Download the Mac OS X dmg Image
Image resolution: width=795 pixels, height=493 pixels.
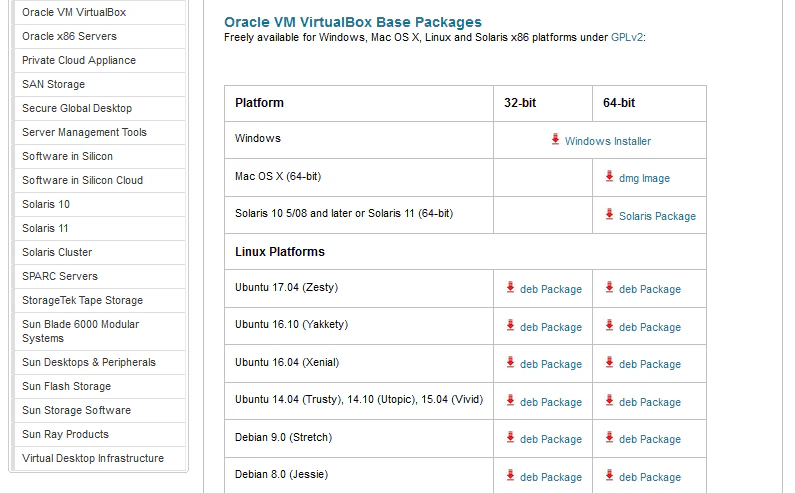point(644,178)
